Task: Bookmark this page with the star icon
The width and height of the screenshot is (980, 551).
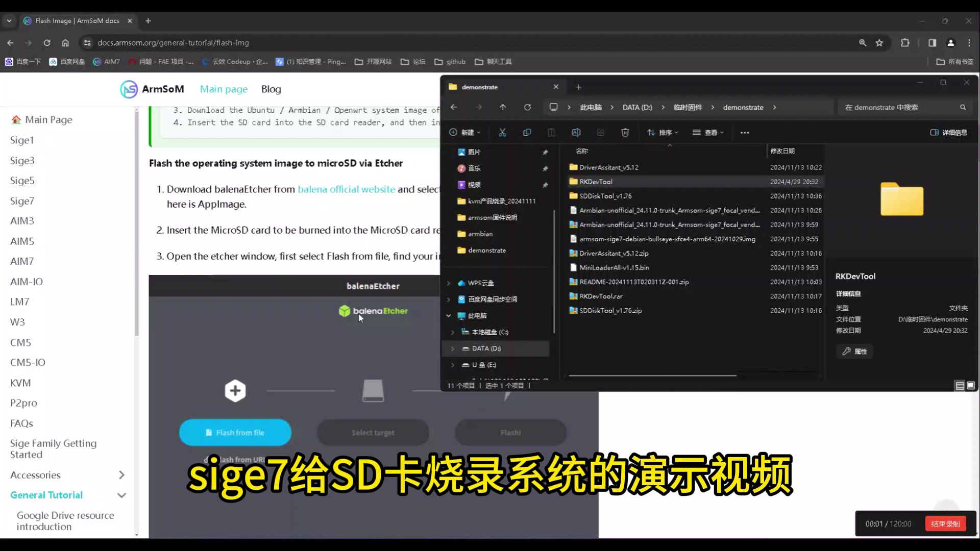Action: (879, 43)
